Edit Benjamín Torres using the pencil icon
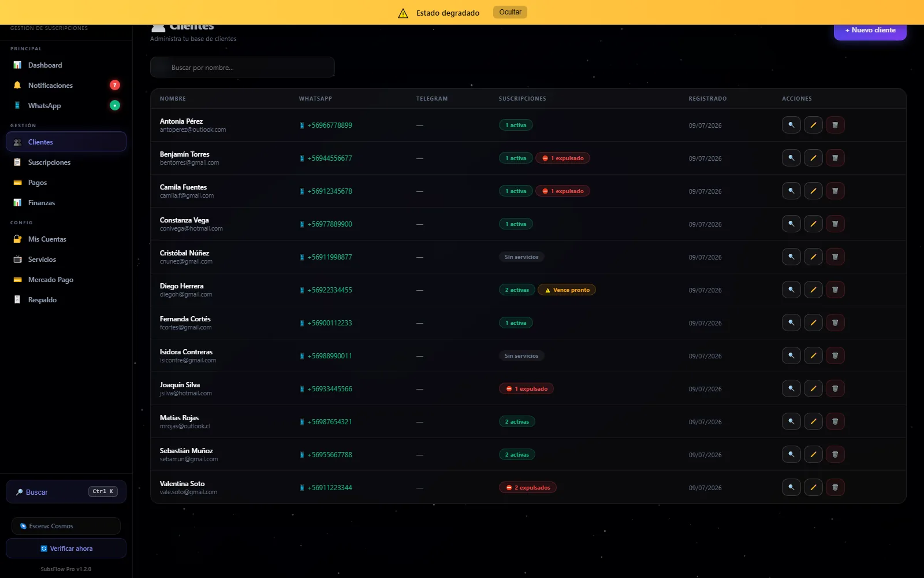Screen dimensions: 924x578 pyautogui.click(x=813, y=158)
